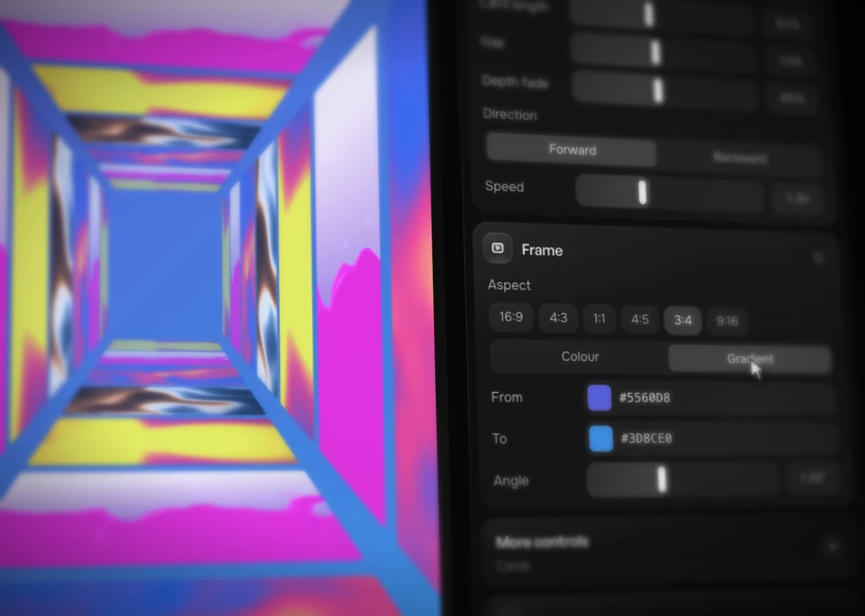Image resolution: width=865 pixels, height=616 pixels.
Task: Collapse the Frame section with its chevron
Action: pos(818,257)
